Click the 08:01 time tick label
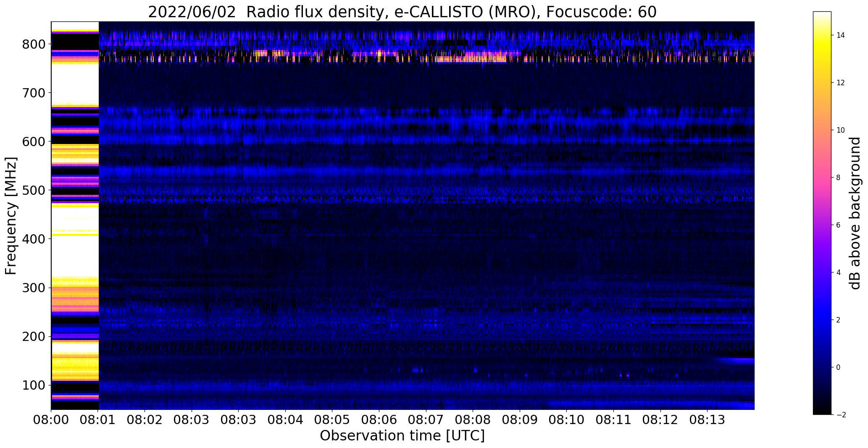The image size is (868, 448). [x=98, y=419]
